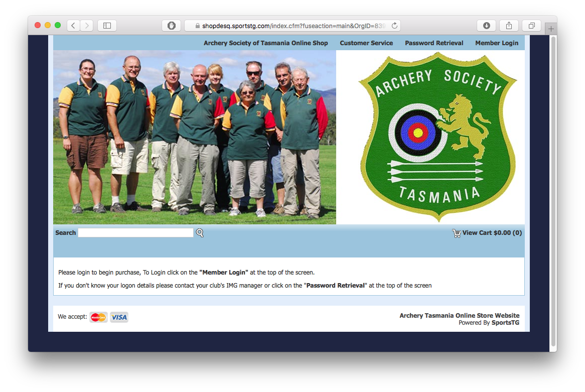
Task: Click bold "Password Retrieval" text in instructions
Action: coord(335,286)
